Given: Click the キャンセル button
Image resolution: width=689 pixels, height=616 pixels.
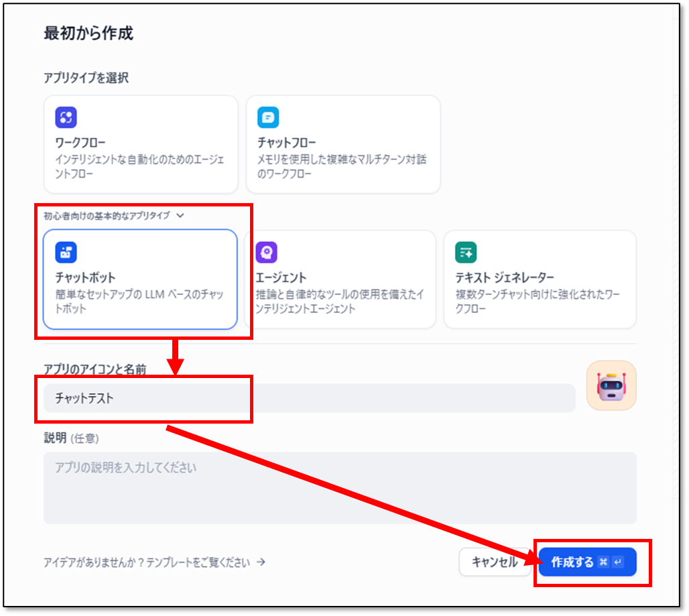Looking at the screenshot, I should (x=495, y=562).
